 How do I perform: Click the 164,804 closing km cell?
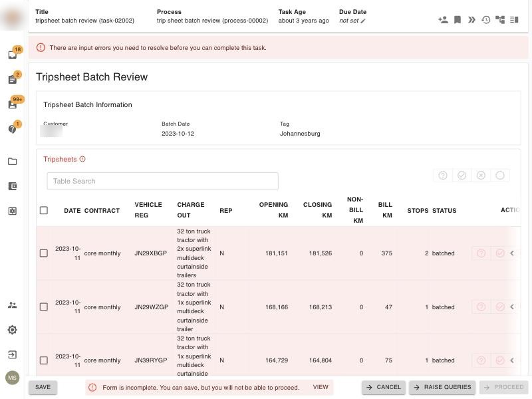tap(321, 360)
